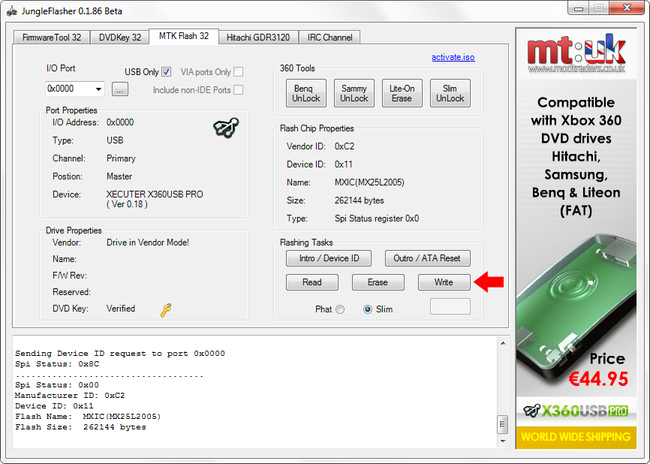
Task: Click the 'Sending Device ID request' log line
Action: click(x=120, y=354)
